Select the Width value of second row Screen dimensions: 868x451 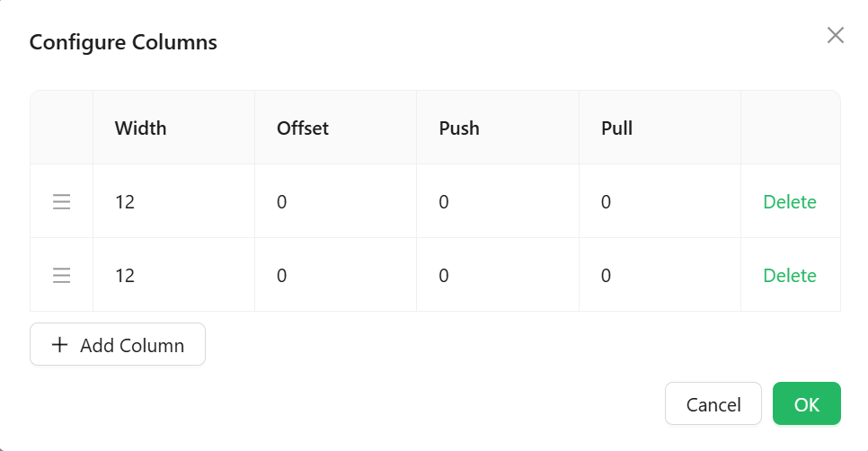pyautogui.click(x=125, y=276)
